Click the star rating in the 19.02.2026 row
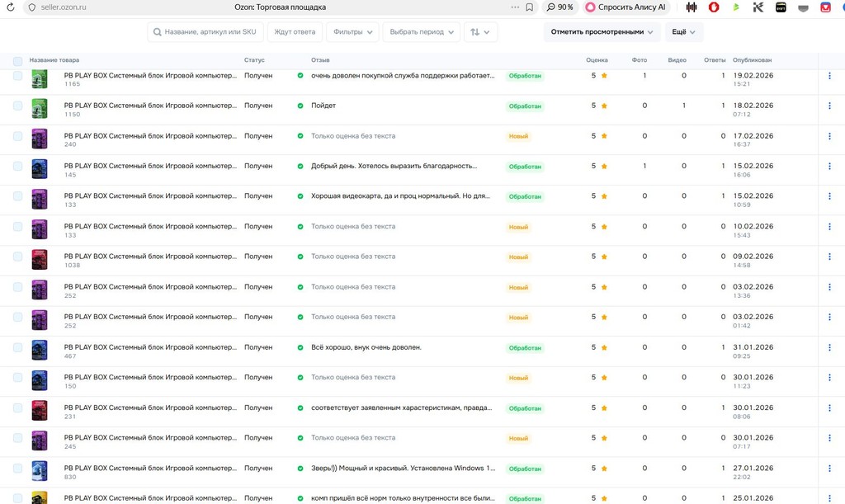This screenshot has height=504, width=845. [604, 76]
